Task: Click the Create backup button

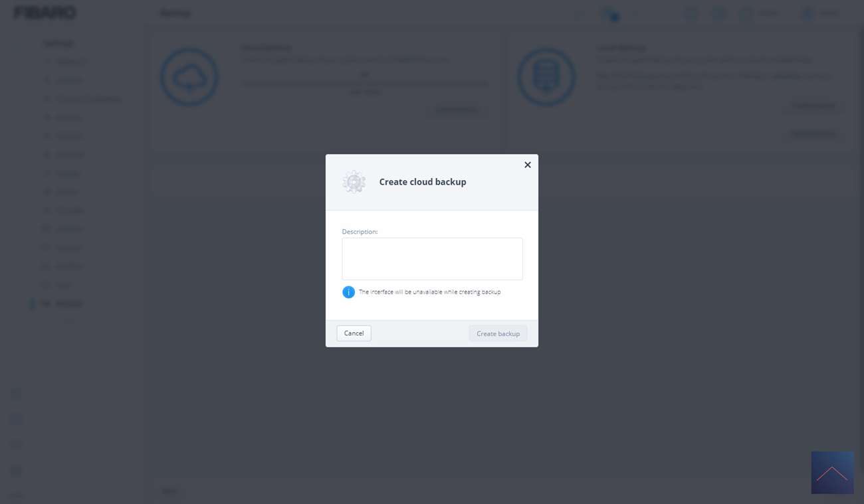Action: coord(498,333)
